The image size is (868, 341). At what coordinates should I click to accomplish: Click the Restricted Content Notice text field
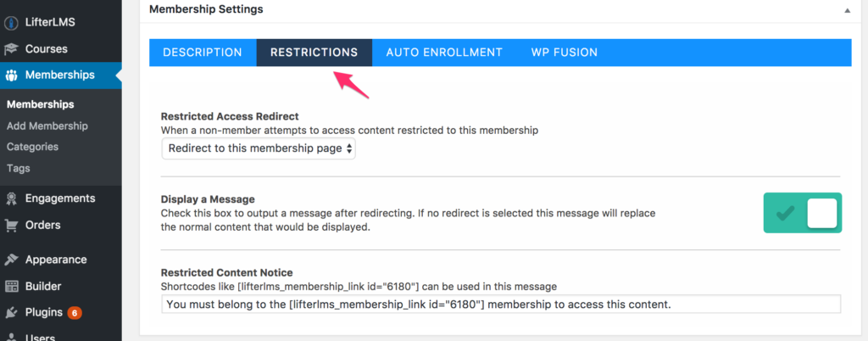pos(501,305)
